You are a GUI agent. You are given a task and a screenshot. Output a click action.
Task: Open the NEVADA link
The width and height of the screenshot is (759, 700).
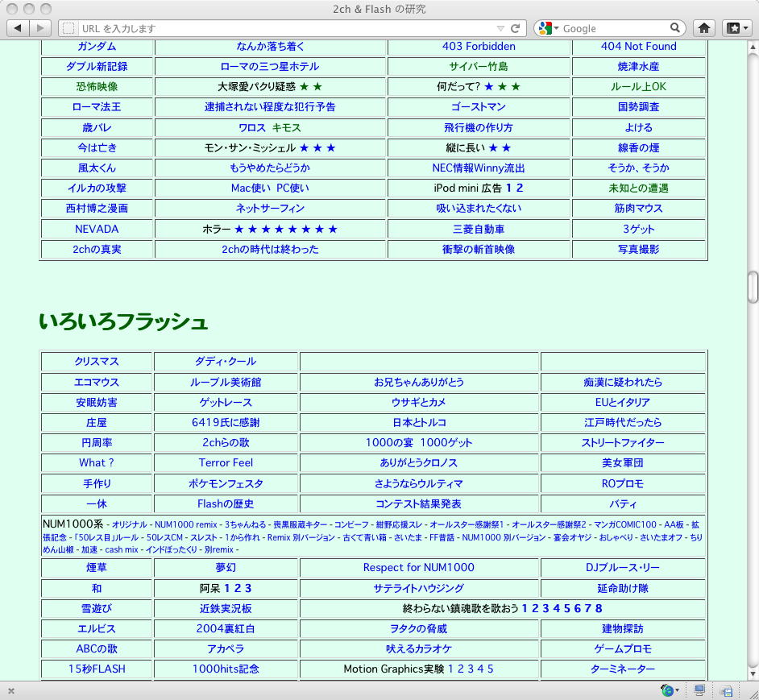tap(97, 229)
